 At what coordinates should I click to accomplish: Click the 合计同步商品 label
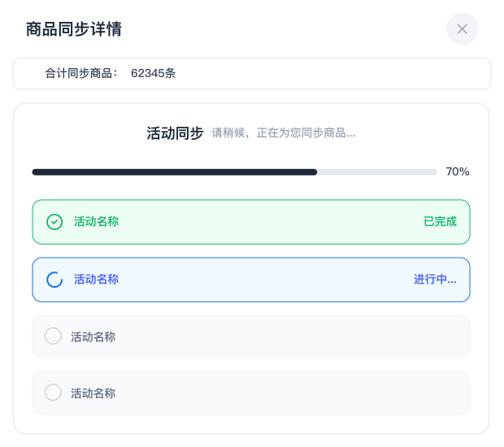(81, 73)
